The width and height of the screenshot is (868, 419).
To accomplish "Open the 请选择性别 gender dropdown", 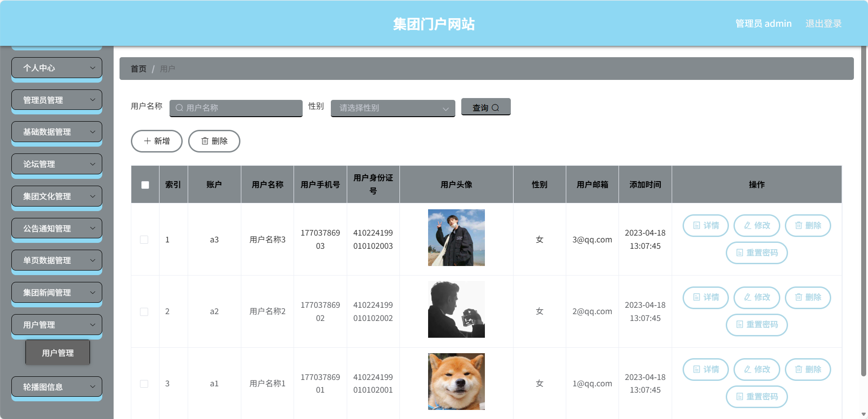I will point(393,108).
